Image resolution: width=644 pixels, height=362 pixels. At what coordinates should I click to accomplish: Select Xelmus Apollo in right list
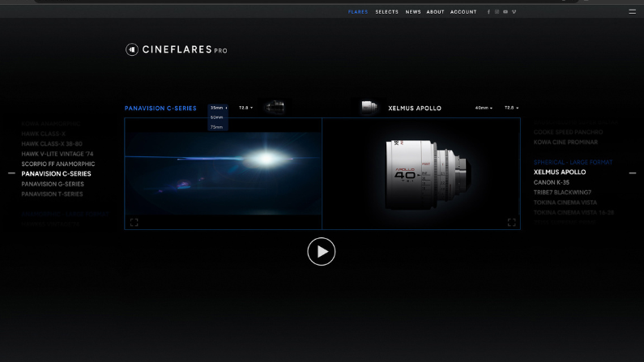click(560, 172)
